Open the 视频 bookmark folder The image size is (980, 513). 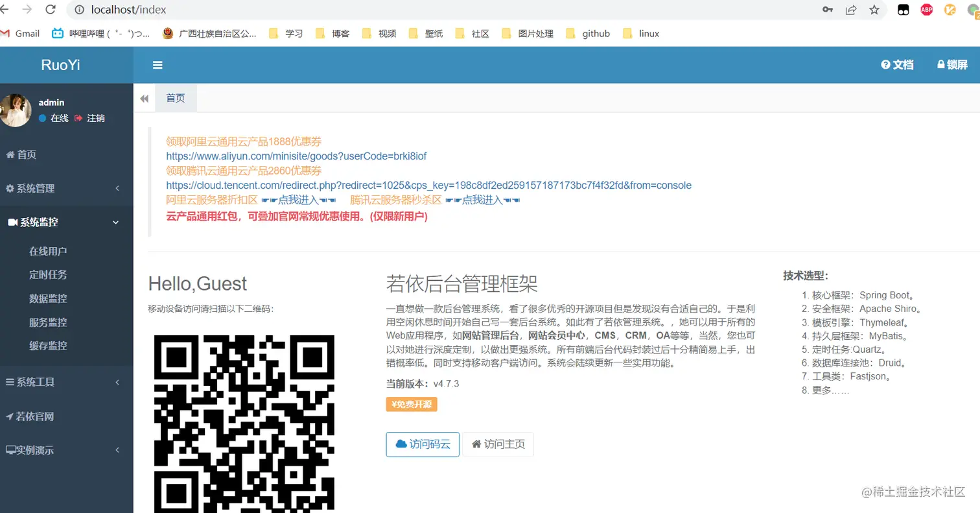click(379, 34)
